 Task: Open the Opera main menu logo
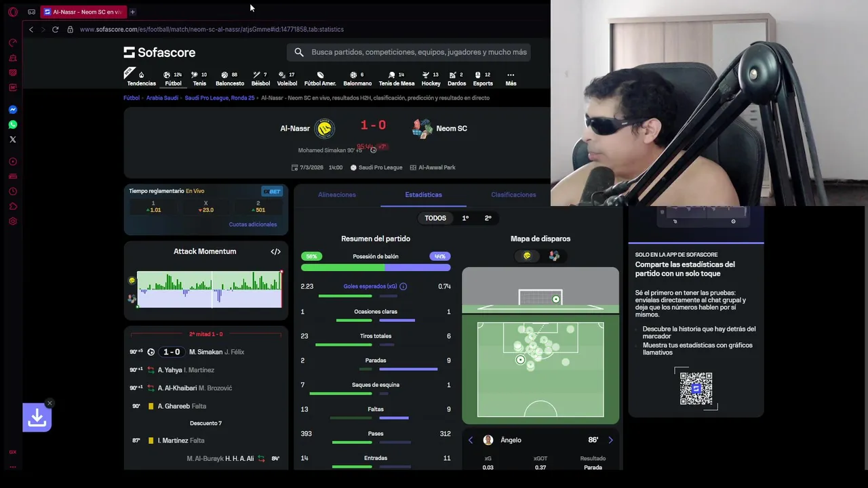tap(13, 12)
